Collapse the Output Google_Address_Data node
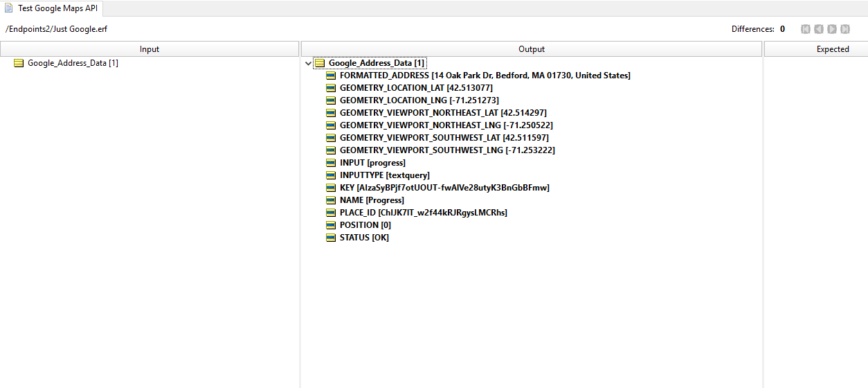The height and width of the screenshot is (388, 868). coord(308,63)
